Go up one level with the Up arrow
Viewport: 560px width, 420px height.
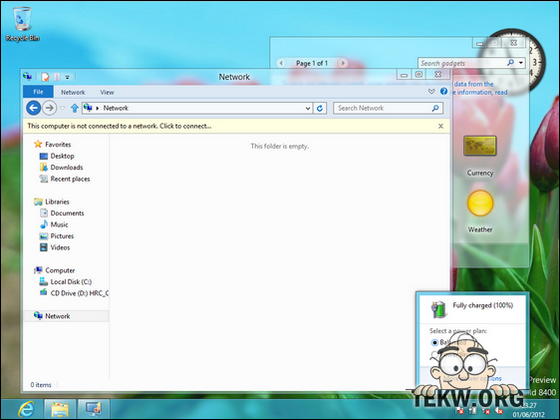pos(74,108)
